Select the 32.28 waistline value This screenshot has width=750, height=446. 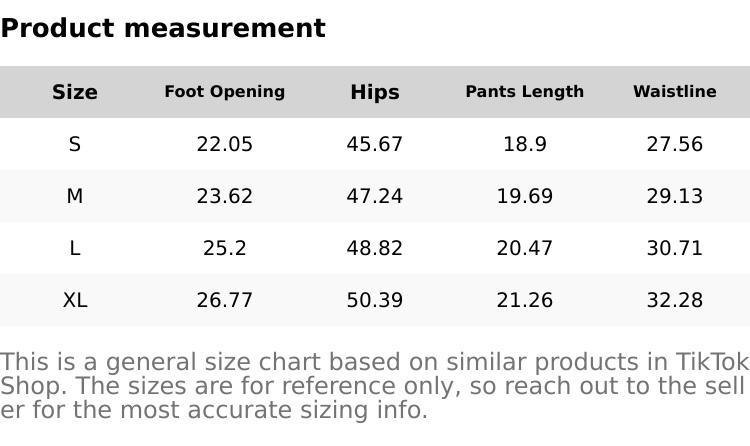(x=675, y=300)
